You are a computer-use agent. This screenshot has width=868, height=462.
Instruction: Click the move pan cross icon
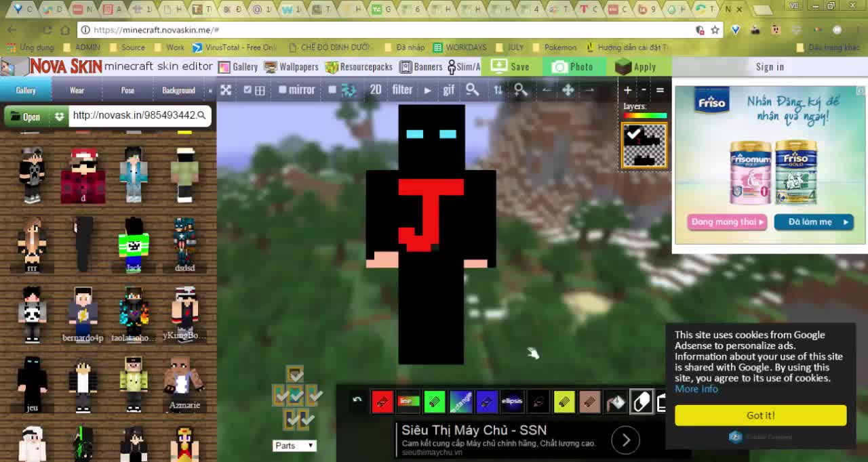tap(568, 90)
